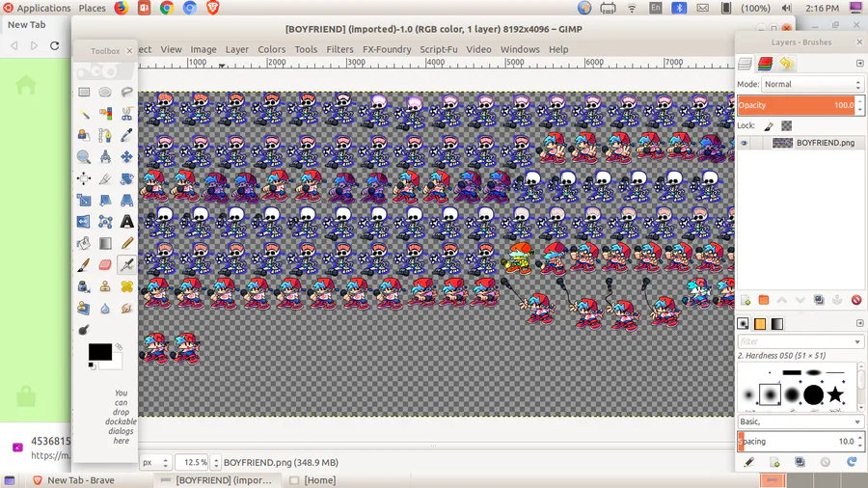Adjust the Opacity value stepper arrows

[859, 105]
